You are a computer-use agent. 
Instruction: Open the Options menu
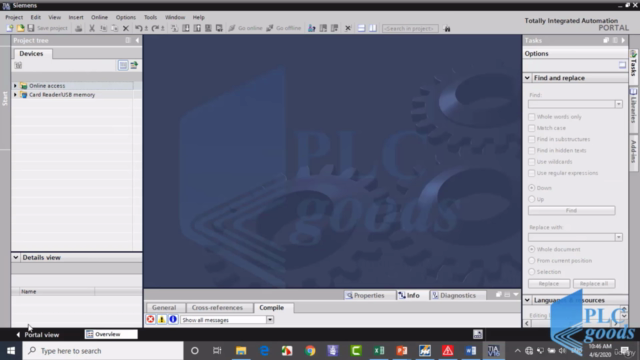(126, 17)
